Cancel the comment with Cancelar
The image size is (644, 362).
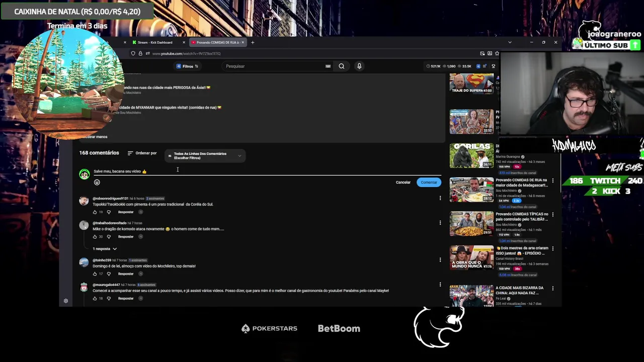click(403, 183)
